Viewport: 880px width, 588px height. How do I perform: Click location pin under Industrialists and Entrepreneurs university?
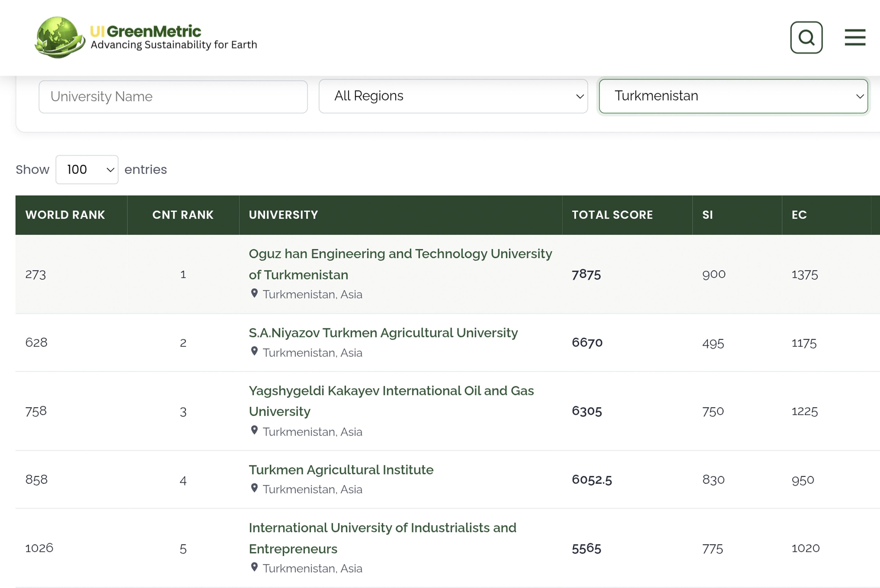click(x=254, y=567)
